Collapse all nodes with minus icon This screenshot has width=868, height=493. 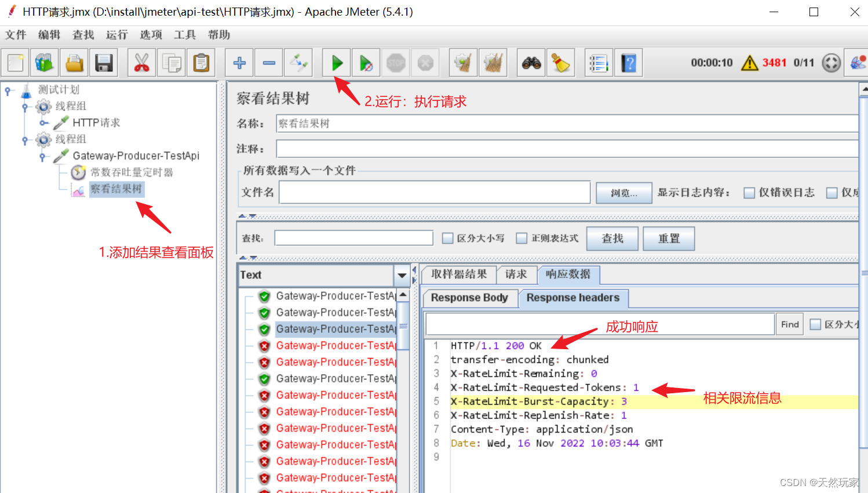(269, 63)
